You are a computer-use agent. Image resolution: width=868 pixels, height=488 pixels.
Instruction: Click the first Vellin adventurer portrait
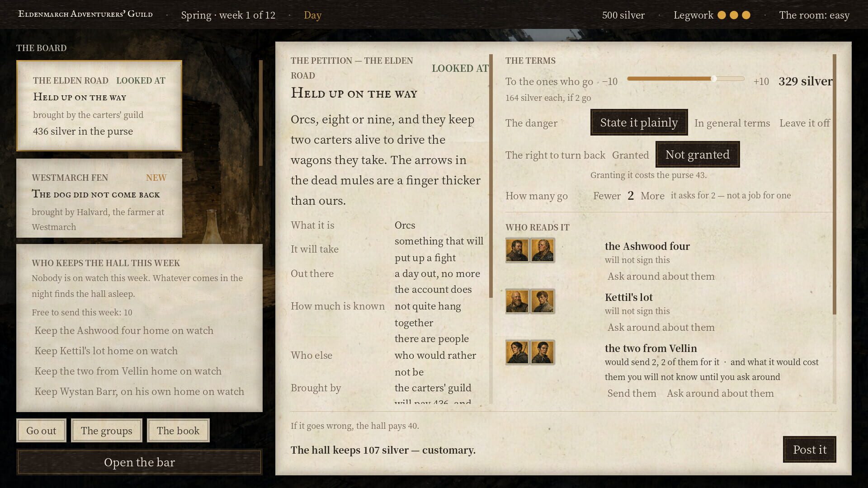point(517,352)
